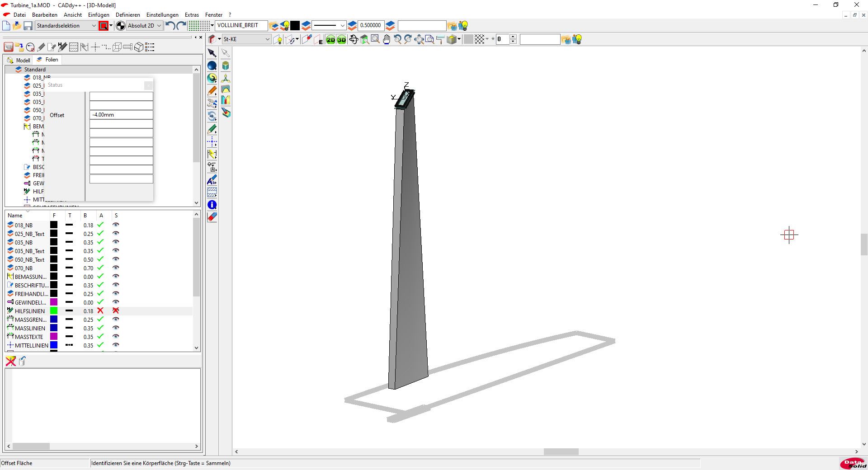Click the green color swatch of HILFSLINIEN

[x=54, y=311]
